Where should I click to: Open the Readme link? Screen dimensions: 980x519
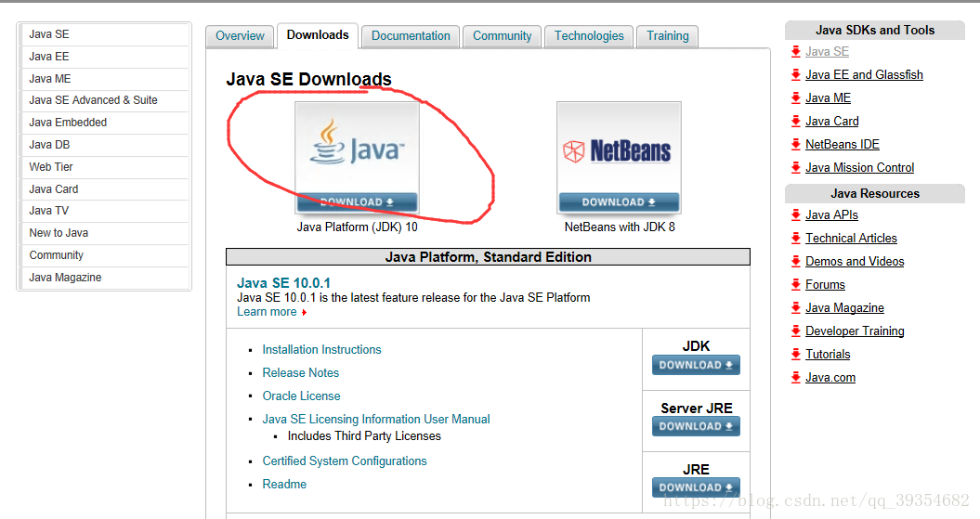click(284, 484)
